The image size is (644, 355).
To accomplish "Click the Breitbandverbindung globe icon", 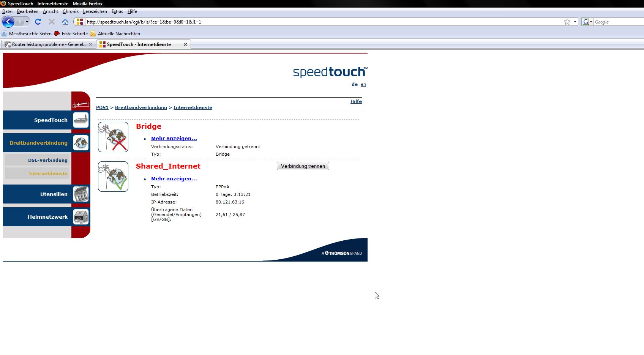I will coord(81,143).
